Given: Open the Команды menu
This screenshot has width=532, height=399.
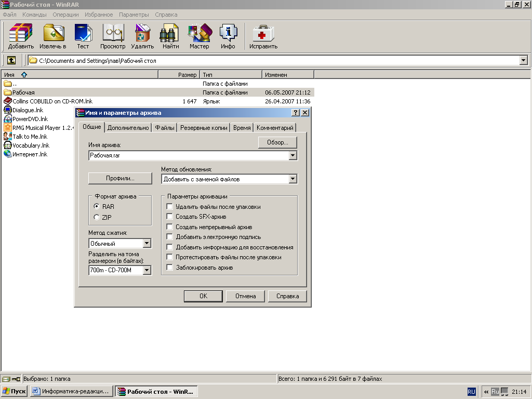Looking at the screenshot, I should (x=34, y=15).
